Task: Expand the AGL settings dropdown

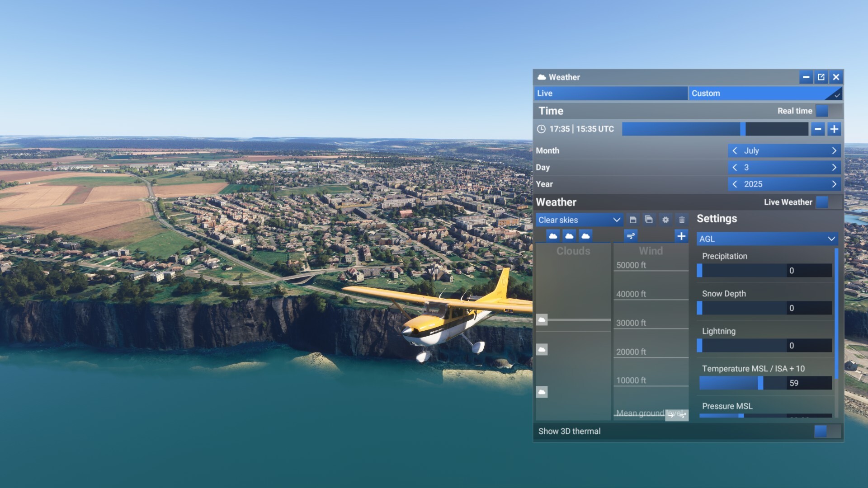Action: click(767, 239)
